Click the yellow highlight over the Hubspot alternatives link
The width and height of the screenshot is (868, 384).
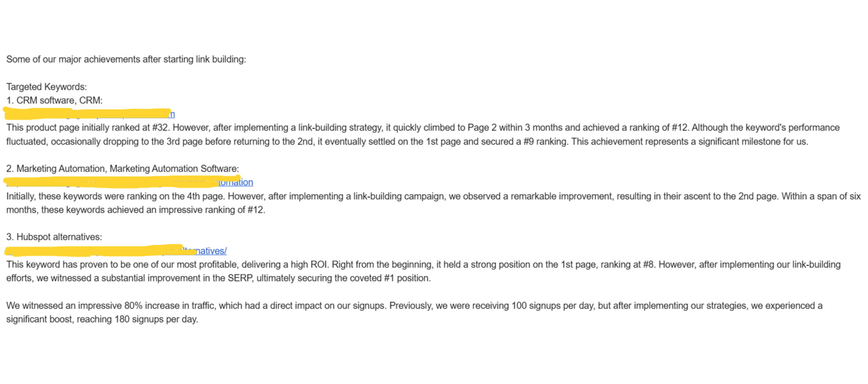click(x=95, y=250)
